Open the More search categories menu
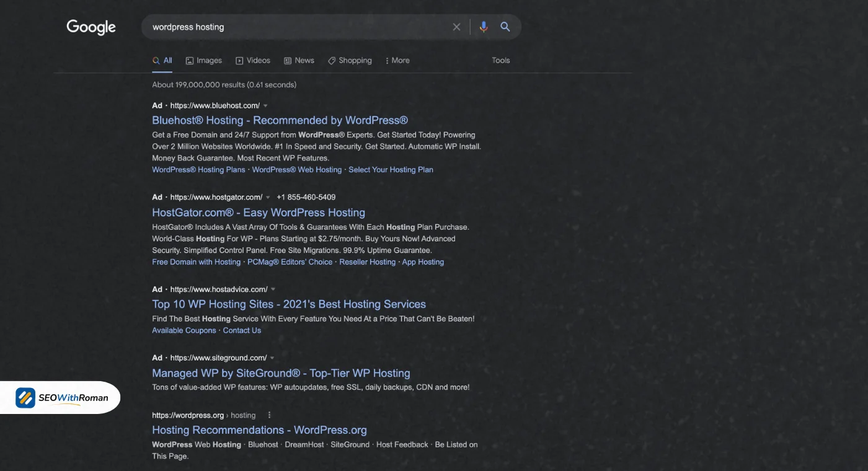 (397, 61)
